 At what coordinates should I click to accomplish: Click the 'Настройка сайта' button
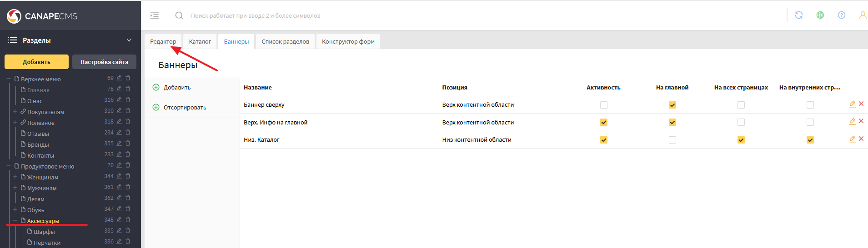click(104, 62)
